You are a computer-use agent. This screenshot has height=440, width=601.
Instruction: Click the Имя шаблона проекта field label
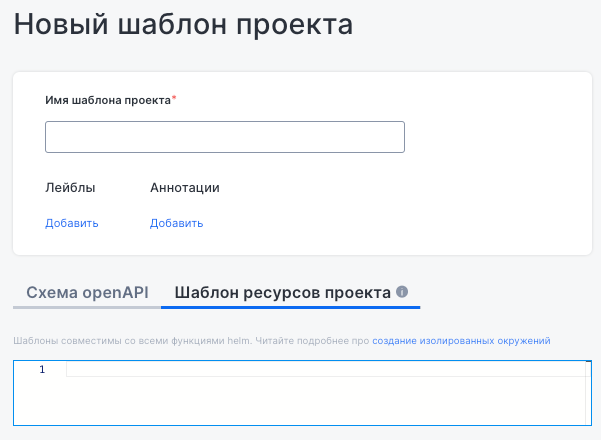(108, 100)
